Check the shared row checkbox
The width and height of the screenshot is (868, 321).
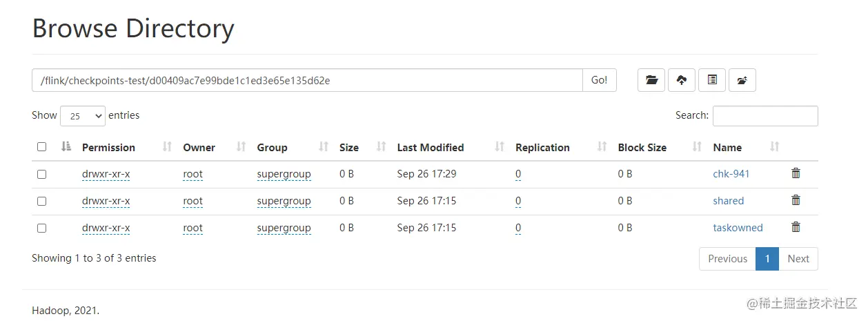[x=41, y=202]
